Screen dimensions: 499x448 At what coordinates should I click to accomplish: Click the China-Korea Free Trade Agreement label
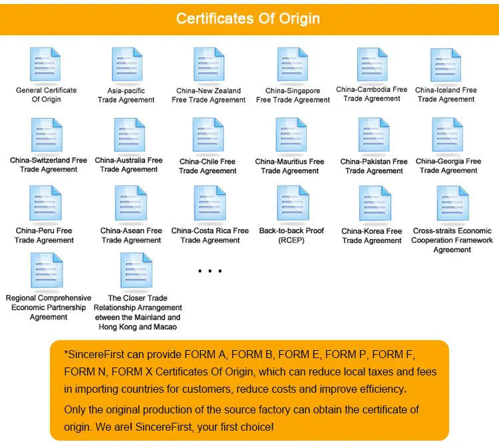[372, 236]
